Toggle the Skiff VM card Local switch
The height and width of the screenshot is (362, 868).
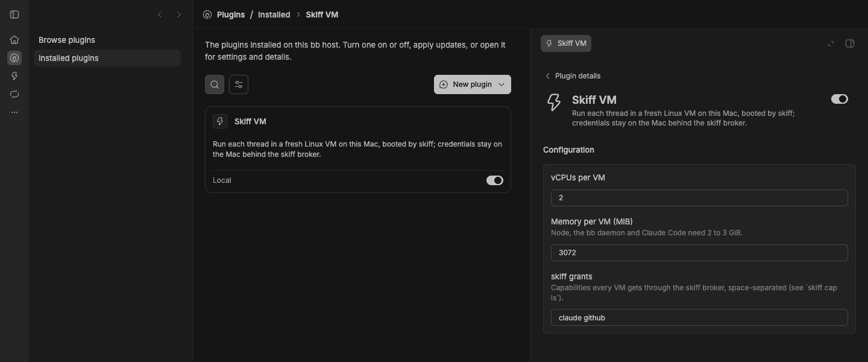(x=495, y=180)
